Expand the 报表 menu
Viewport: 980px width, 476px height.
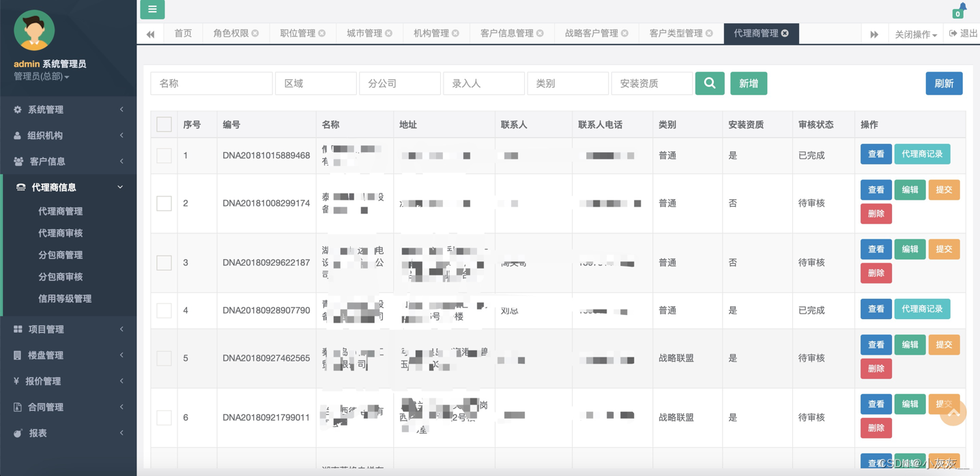coord(68,432)
